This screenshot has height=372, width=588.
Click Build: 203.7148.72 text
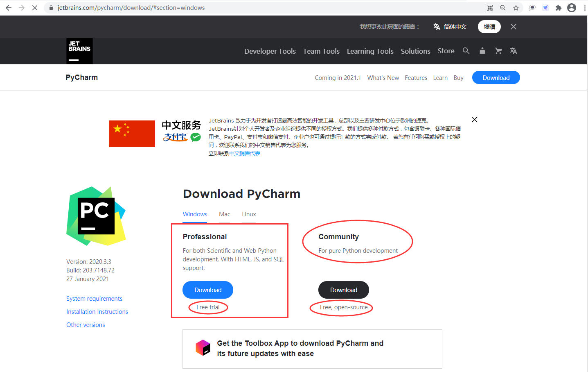click(90, 270)
